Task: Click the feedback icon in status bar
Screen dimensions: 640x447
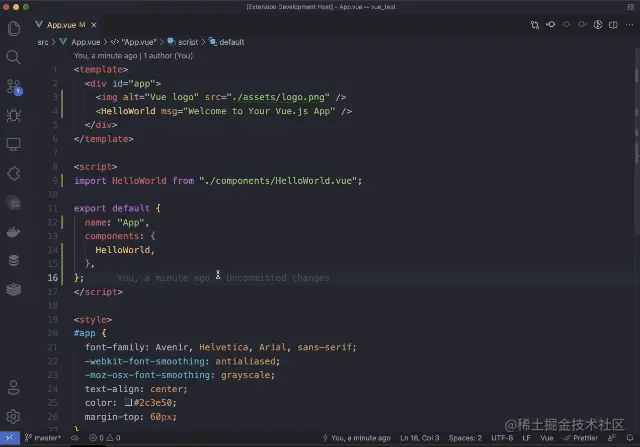Action: (x=611, y=438)
